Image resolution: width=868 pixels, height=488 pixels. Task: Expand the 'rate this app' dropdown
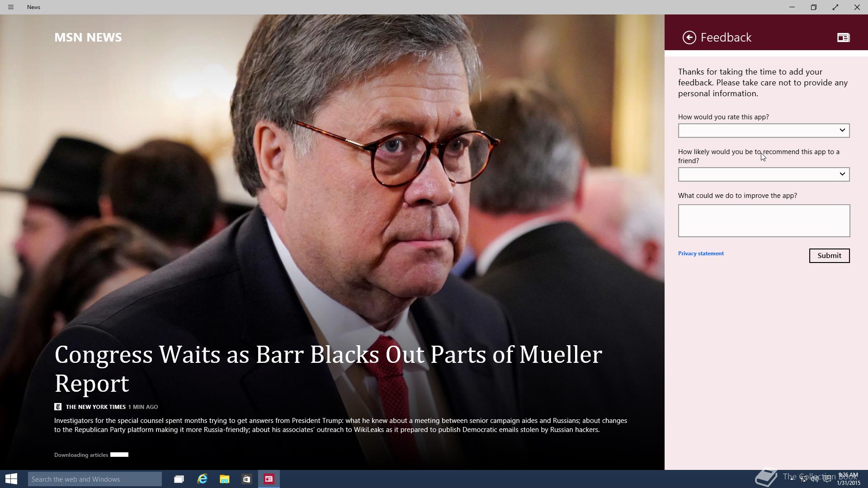[x=764, y=131]
